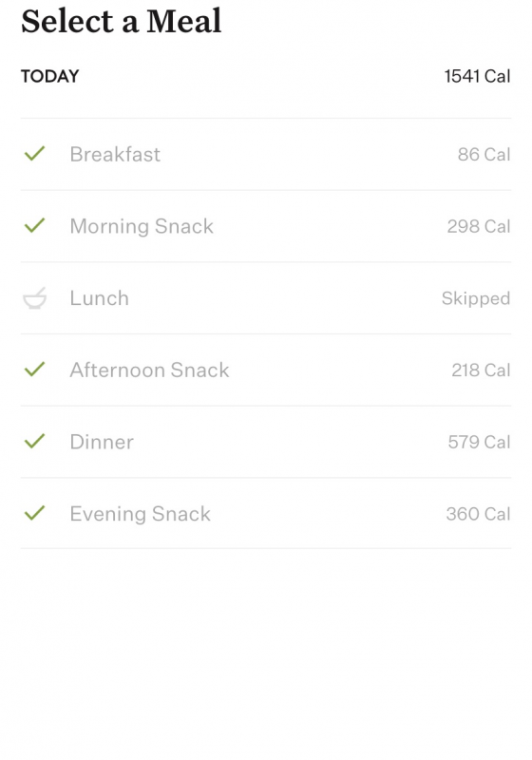Tap the Skipped status for Lunch
This screenshot has height=760, width=532.
coord(476,298)
